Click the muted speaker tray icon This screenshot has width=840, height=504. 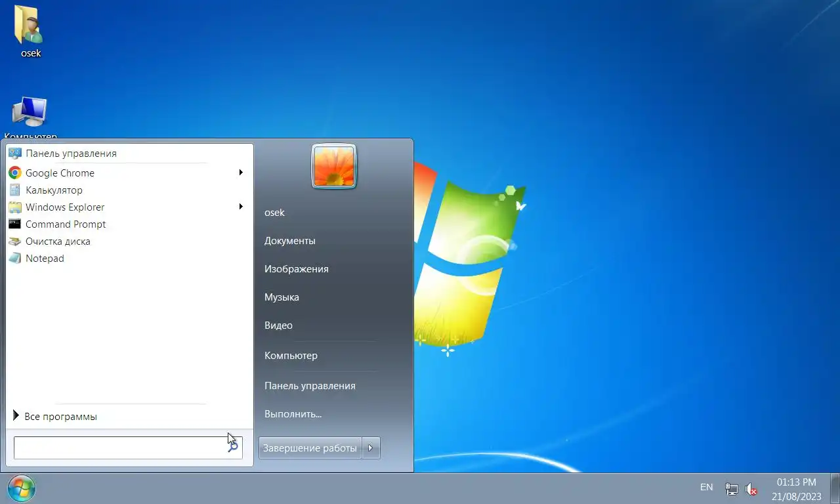(x=751, y=489)
